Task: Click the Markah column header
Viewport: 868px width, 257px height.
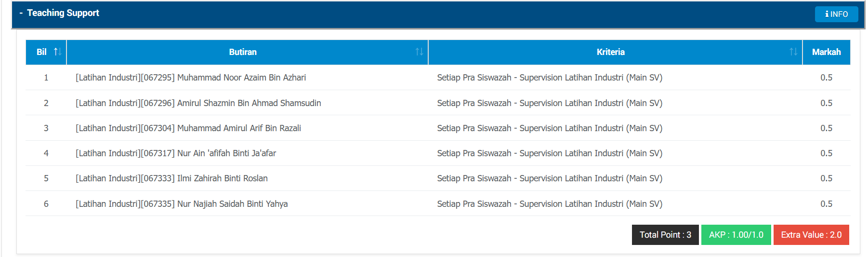Action: pos(827,52)
